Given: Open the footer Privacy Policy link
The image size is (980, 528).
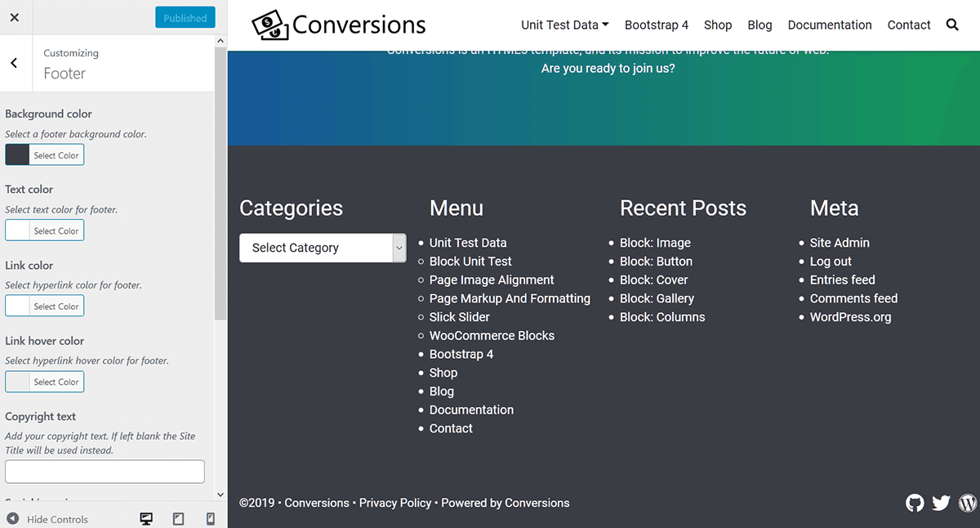Looking at the screenshot, I should (395, 503).
